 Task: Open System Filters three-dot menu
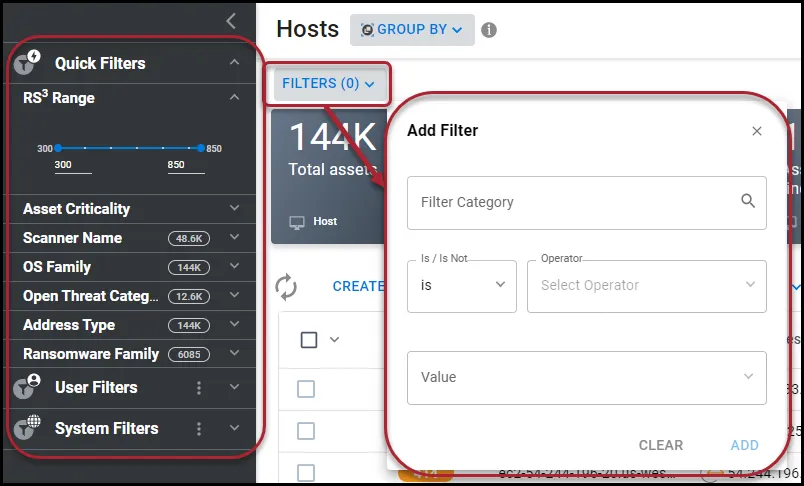[x=199, y=429]
